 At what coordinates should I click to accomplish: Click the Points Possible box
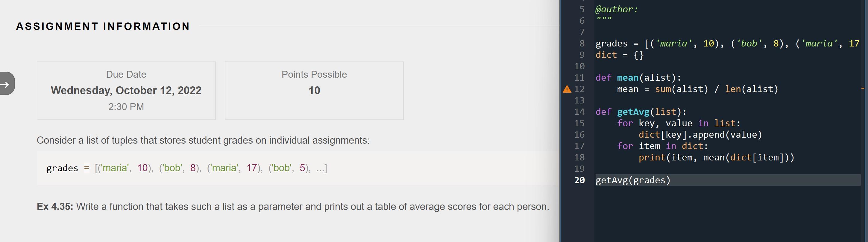click(314, 90)
